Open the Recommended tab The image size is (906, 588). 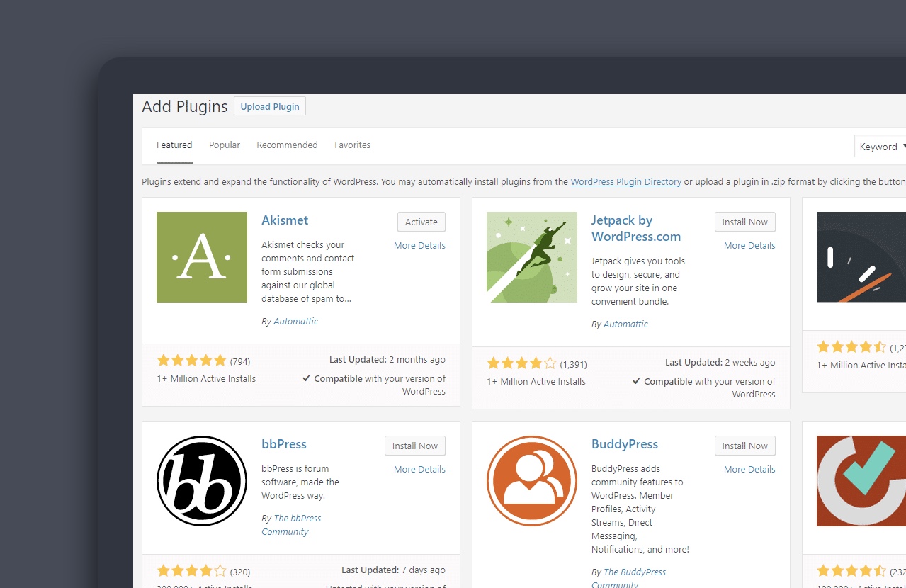287,145
